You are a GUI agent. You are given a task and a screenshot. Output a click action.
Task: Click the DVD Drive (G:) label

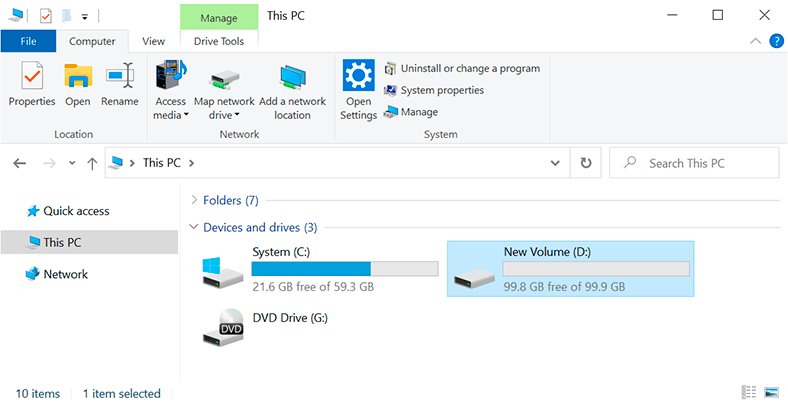290,318
